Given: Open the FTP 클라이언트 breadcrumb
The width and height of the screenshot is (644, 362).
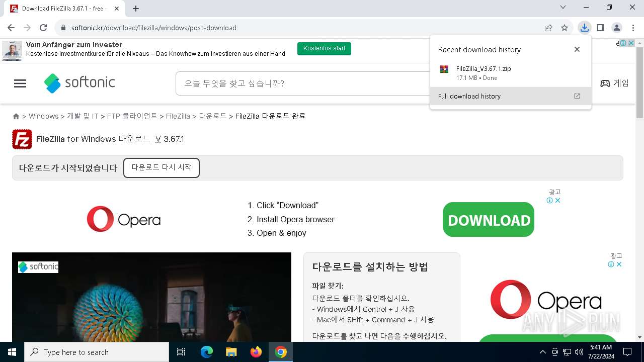Looking at the screenshot, I should tap(132, 116).
